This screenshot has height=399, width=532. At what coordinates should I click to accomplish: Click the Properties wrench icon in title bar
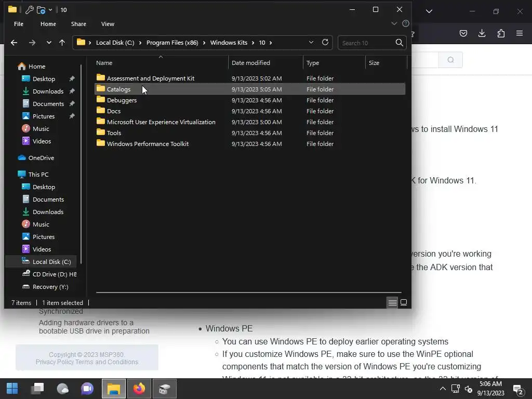tap(29, 10)
